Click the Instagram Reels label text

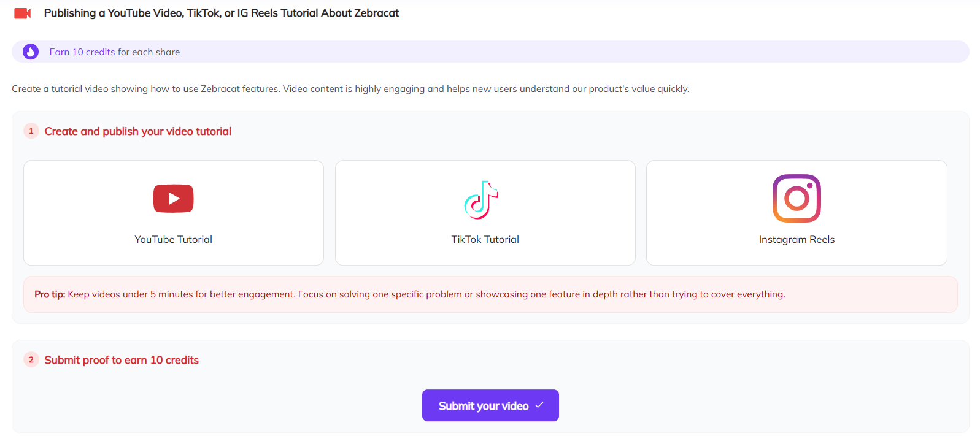tap(797, 240)
